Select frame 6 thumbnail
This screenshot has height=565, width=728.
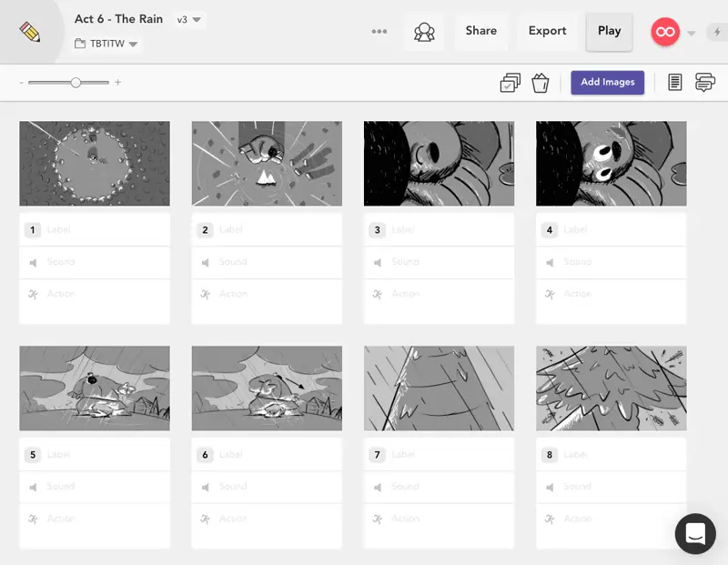[267, 388]
